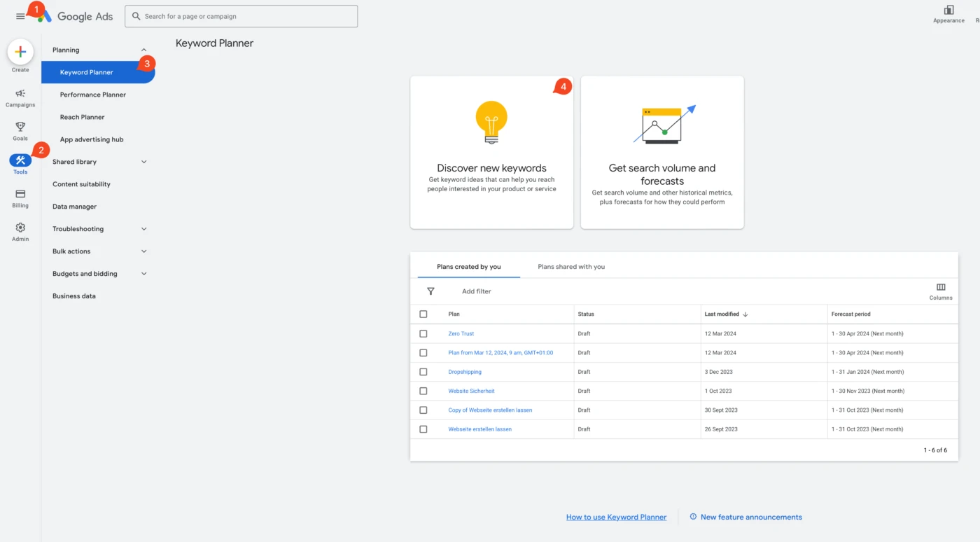Open Reach Planner
This screenshot has width=980, height=542.
pyautogui.click(x=82, y=117)
